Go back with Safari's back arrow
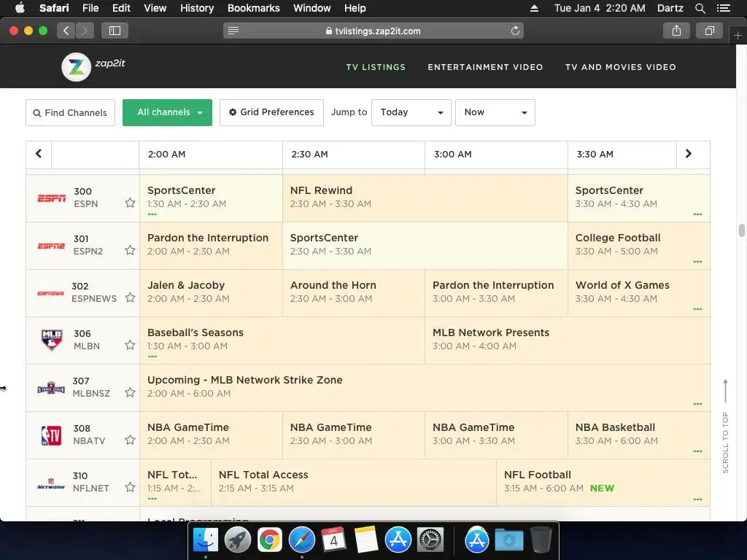Viewport: 747px width, 560px height. point(66,31)
